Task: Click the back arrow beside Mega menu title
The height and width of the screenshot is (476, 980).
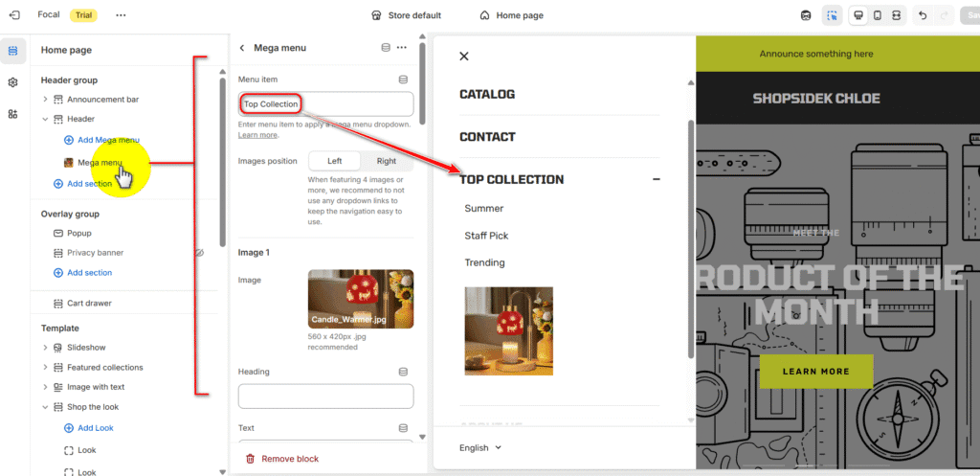Action: point(242,48)
